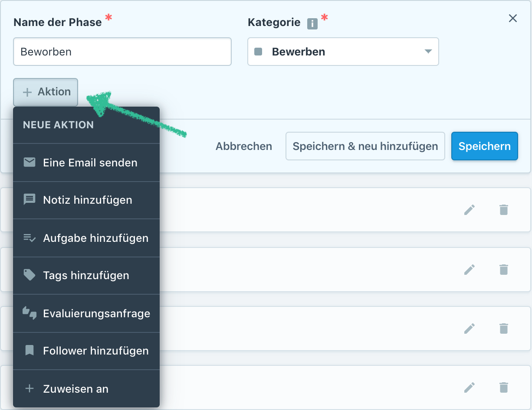The image size is (532, 410).
Task: Click the quote icon for Evaluierungsanfrage
Action: click(29, 313)
